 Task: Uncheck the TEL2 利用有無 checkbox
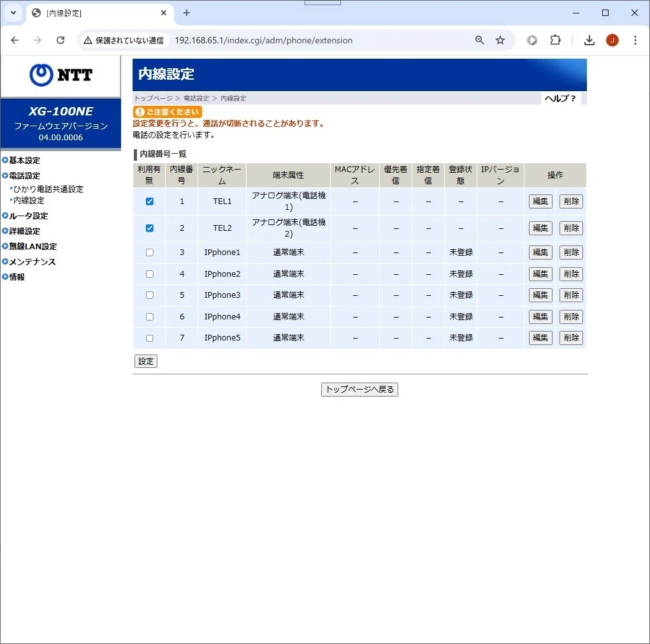pos(150,228)
